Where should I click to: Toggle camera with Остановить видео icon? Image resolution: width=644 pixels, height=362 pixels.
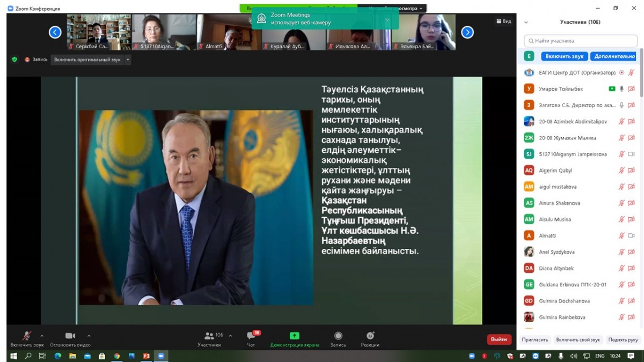click(x=70, y=336)
